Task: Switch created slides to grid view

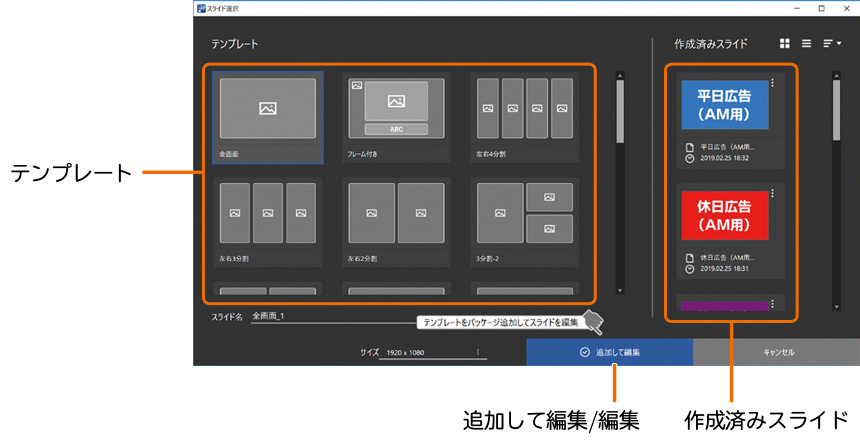Action: pyautogui.click(x=785, y=44)
